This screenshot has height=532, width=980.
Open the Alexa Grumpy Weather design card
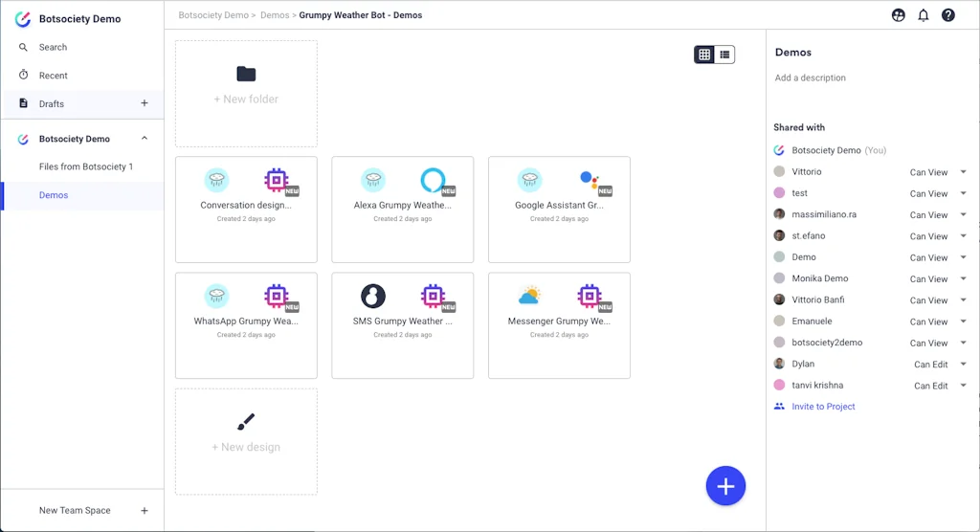[x=403, y=210]
